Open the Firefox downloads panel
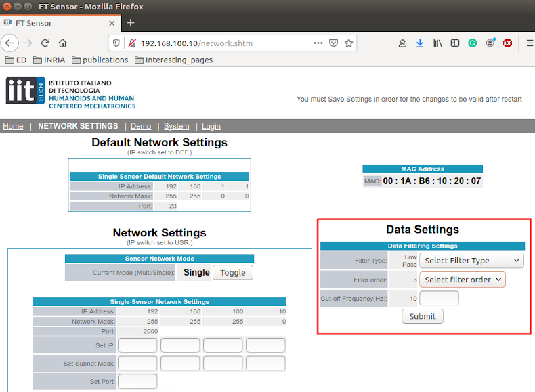 coord(420,43)
